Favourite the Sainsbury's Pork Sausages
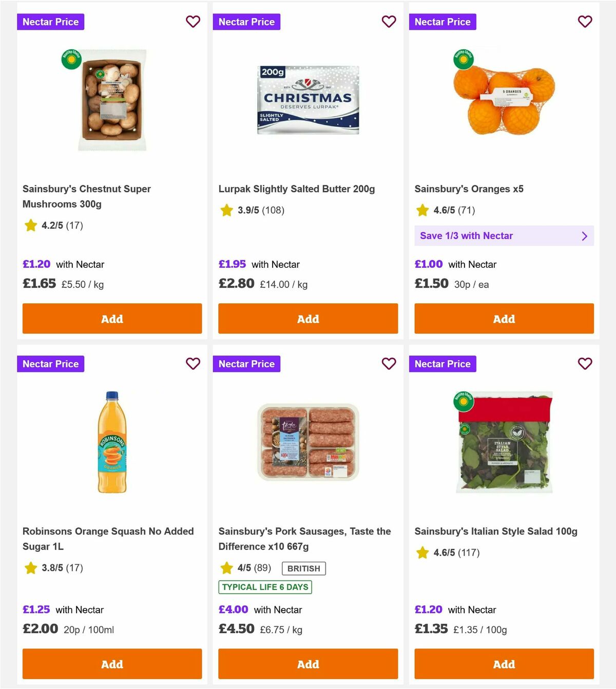Screen dimensions: 616x689 389,364
